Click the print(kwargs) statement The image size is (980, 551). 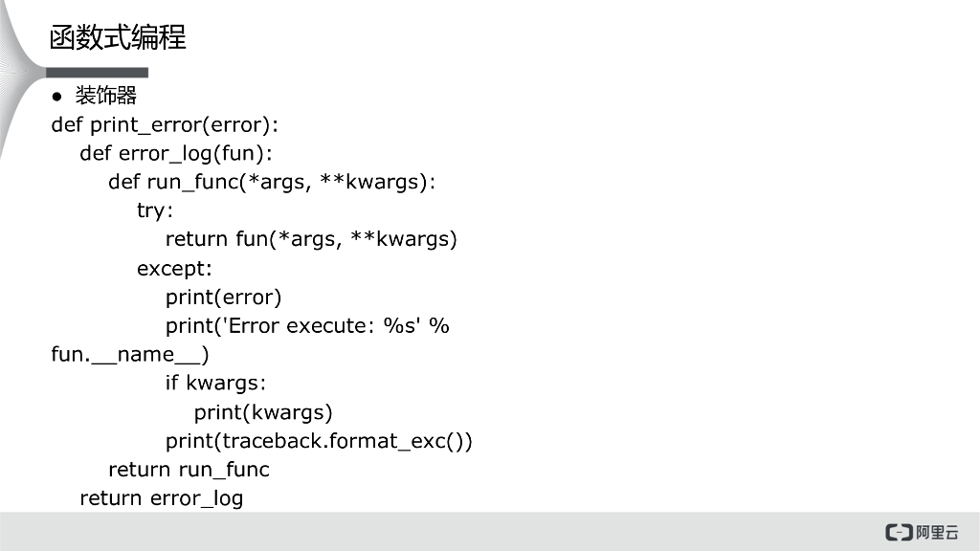pyautogui.click(x=263, y=412)
